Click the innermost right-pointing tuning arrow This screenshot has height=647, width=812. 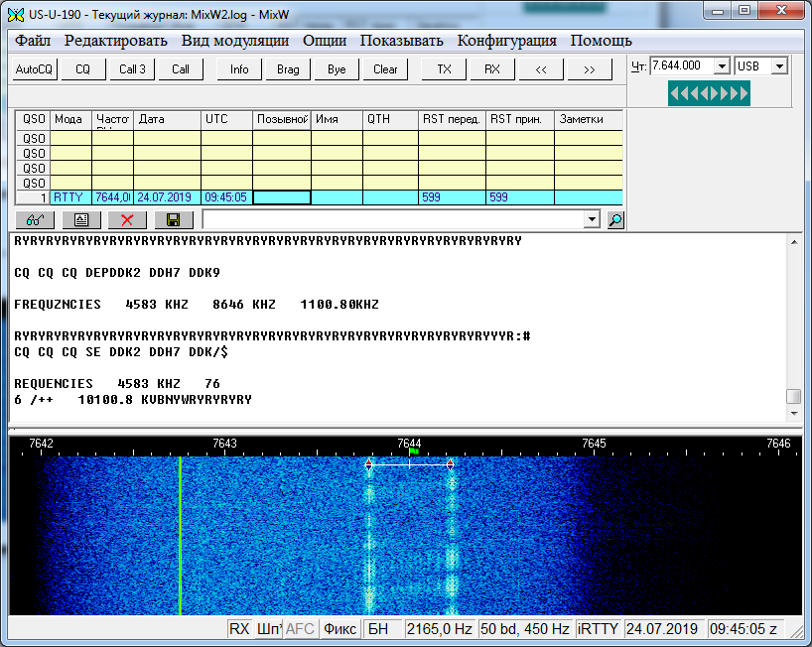715,93
